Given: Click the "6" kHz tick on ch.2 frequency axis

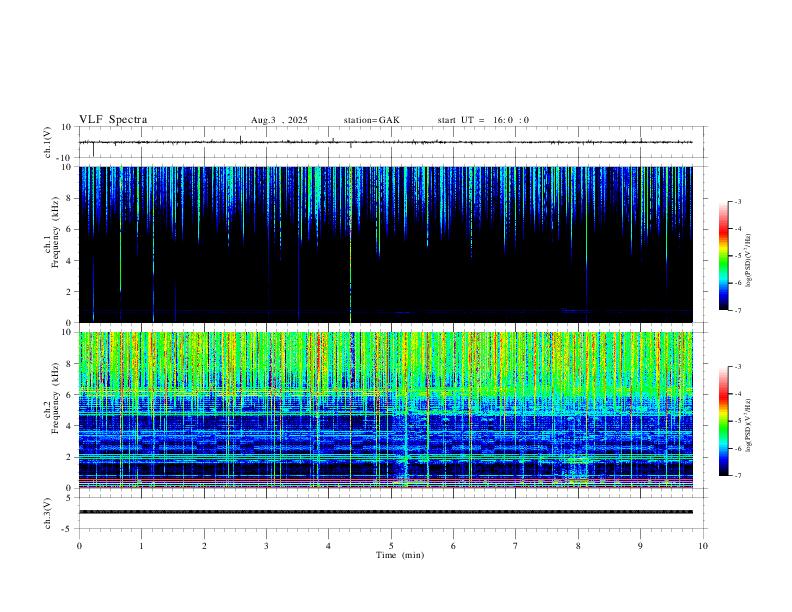Looking at the screenshot, I should point(69,395).
